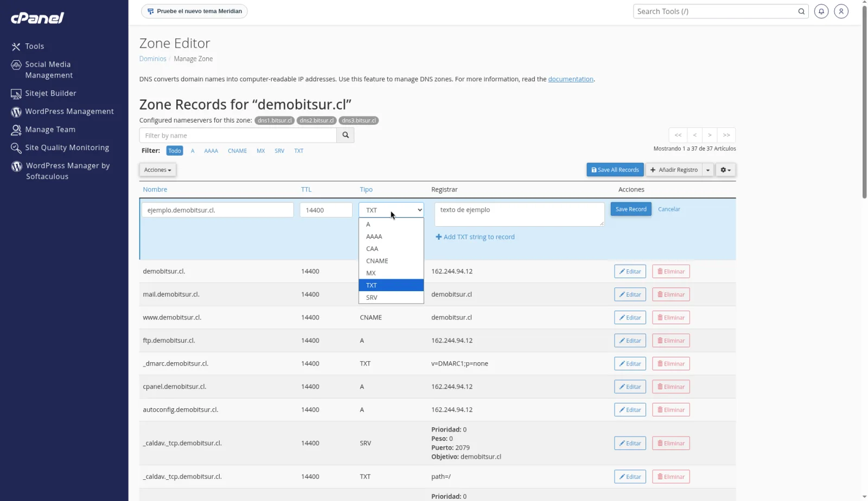Click the ejemplo.demobitsur.cl. name field

pos(218,210)
